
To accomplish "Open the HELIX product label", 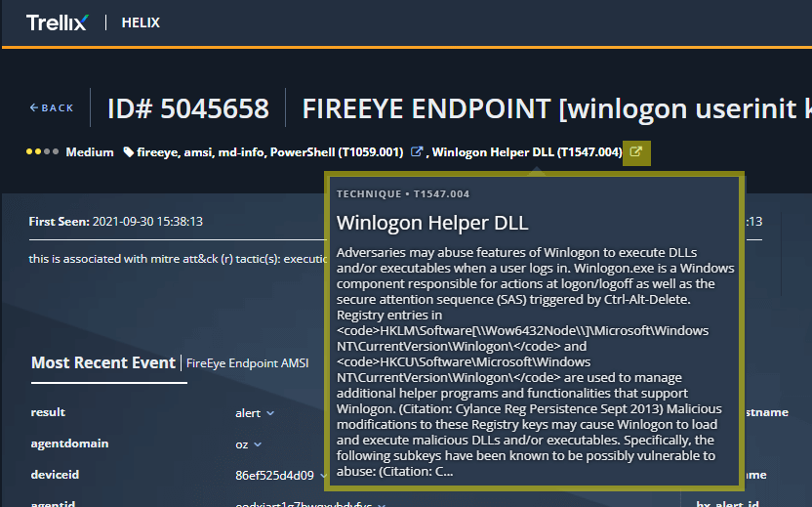I will coord(141,22).
